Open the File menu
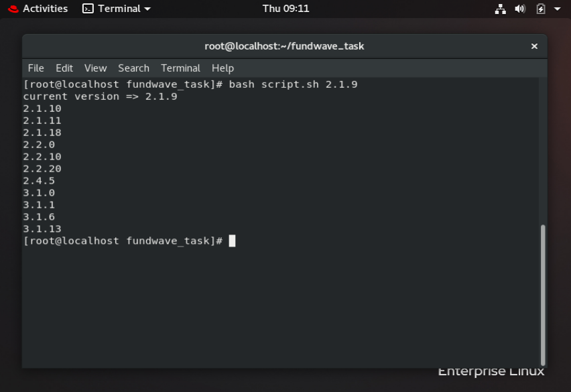This screenshot has height=392, width=571. [x=36, y=68]
